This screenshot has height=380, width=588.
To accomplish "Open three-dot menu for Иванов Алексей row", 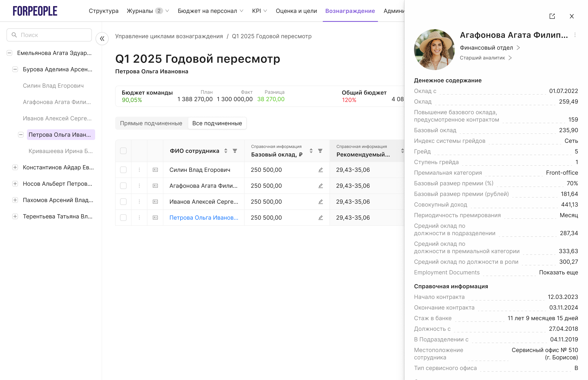I will pyautogui.click(x=139, y=202).
